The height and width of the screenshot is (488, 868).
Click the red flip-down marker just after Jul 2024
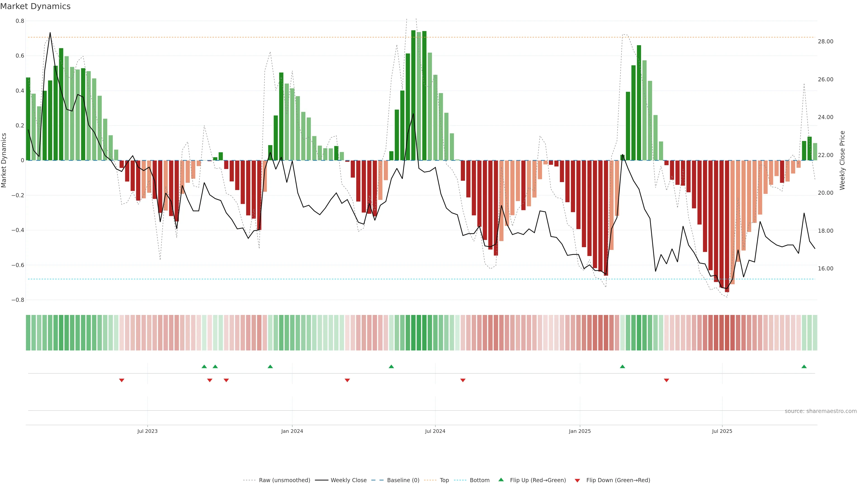pyautogui.click(x=463, y=380)
